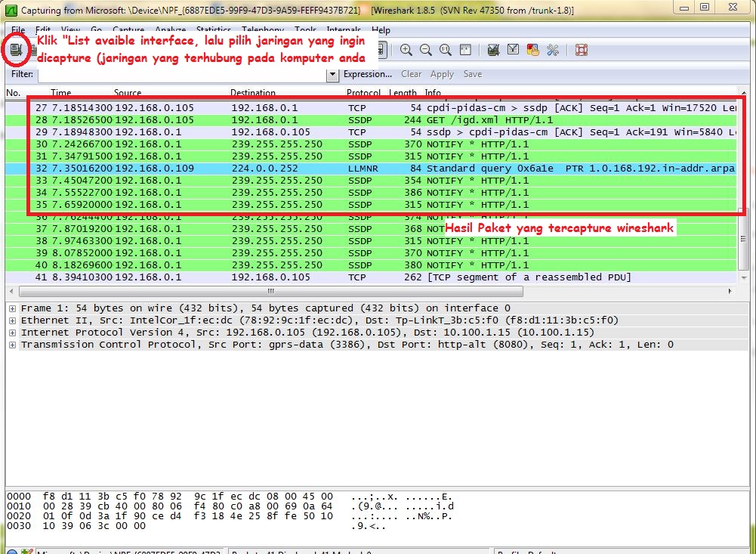Open the Internals menu
The height and width of the screenshot is (554, 756).
344,30
